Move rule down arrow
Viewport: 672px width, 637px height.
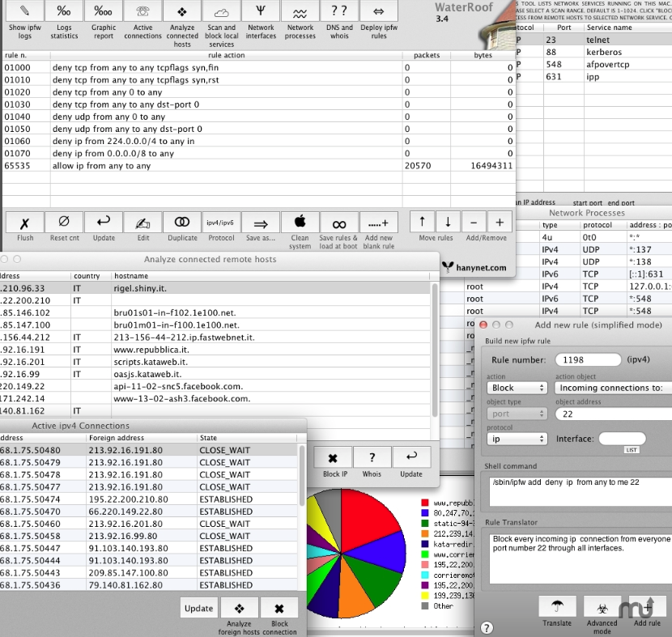pyautogui.click(x=448, y=223)
